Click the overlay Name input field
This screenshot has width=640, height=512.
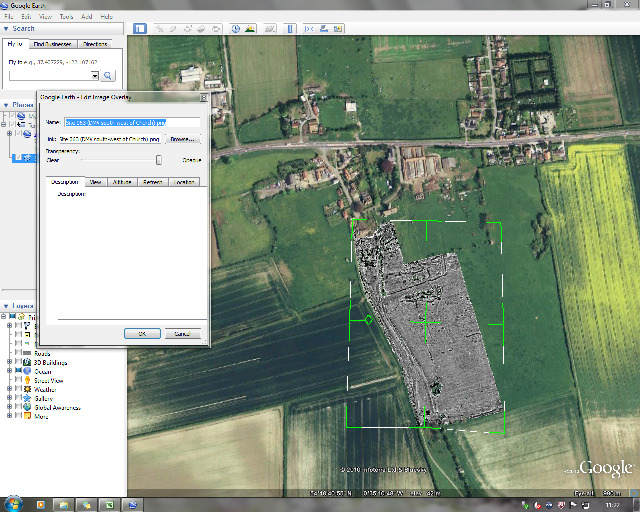[132, 122]
